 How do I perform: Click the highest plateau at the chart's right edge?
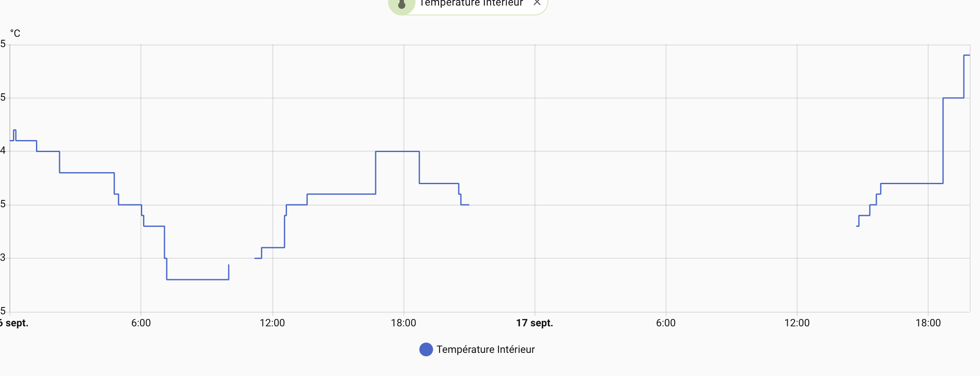[x=967, y=55]
